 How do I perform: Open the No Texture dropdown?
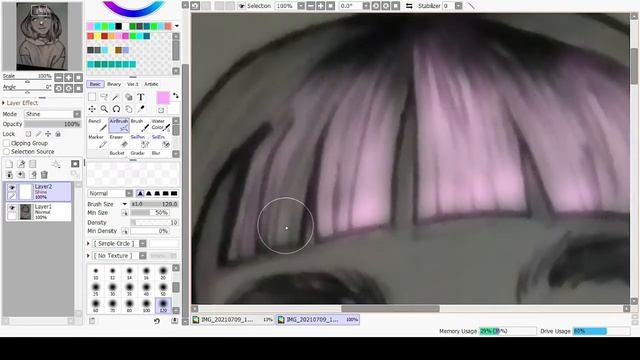[x=119, y=256]
